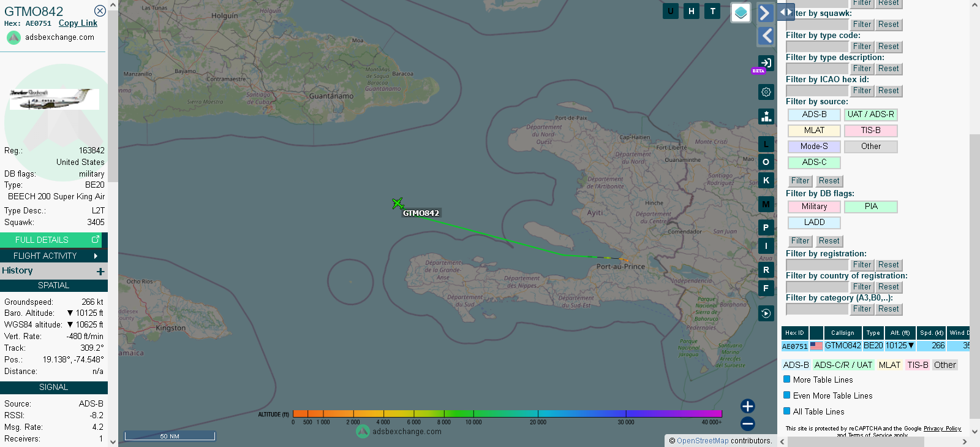Toggle the U map button
This screenshot has height=447, width=980.
[671, 11]
